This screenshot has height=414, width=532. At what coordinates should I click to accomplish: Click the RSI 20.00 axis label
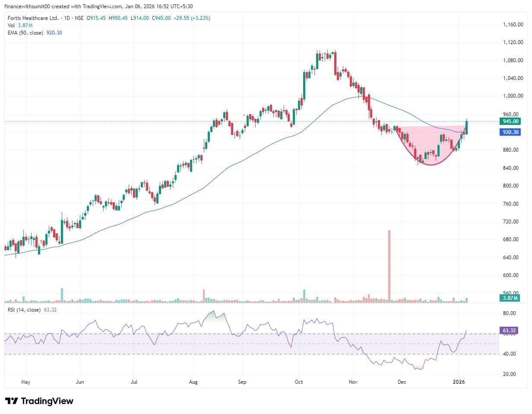[510, 374]
